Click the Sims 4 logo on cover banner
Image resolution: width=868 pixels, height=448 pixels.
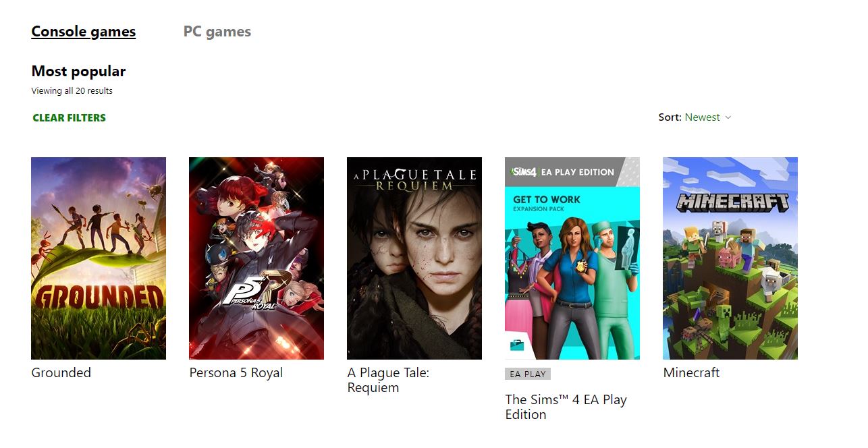click(524, 172)
